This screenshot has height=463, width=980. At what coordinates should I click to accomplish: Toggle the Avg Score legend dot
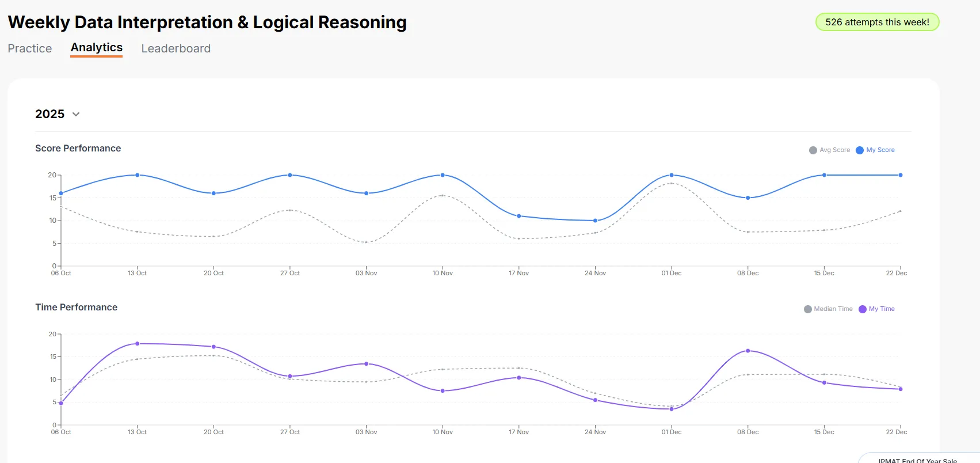pyautogui.click(x=813, y=150)
